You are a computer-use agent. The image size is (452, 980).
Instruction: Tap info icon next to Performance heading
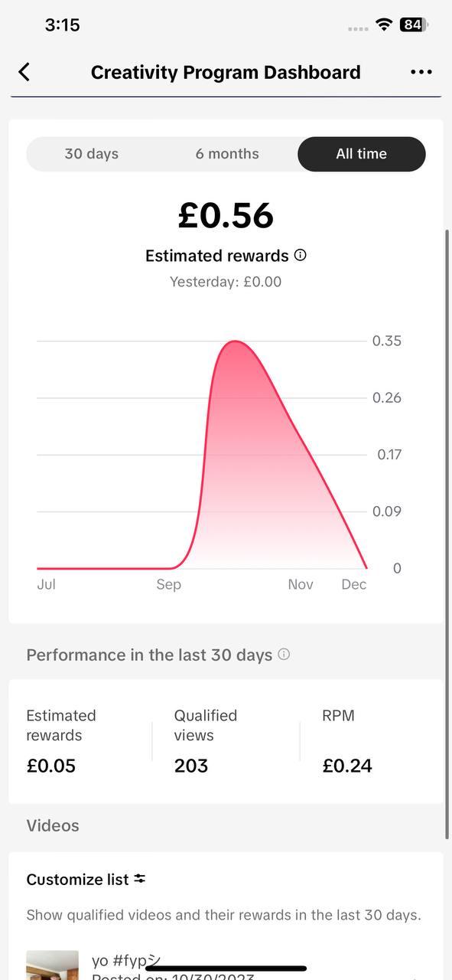[x=284, y=655]
